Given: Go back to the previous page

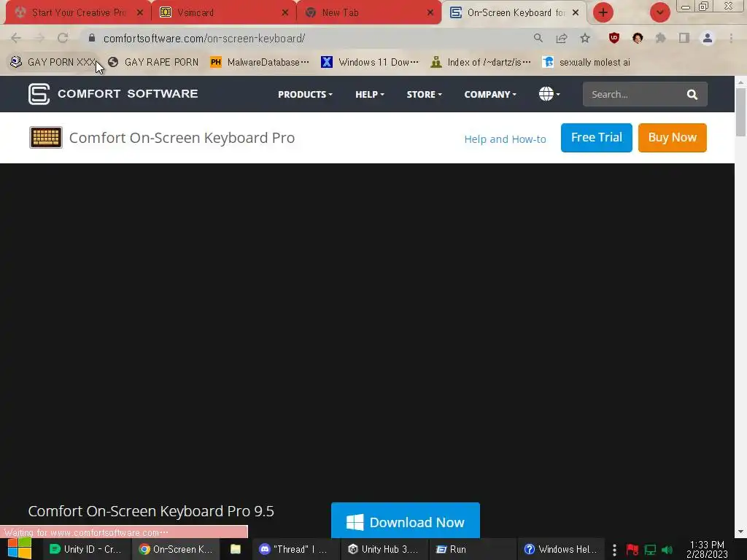Looking at the screenshot, I should (16, 38).
